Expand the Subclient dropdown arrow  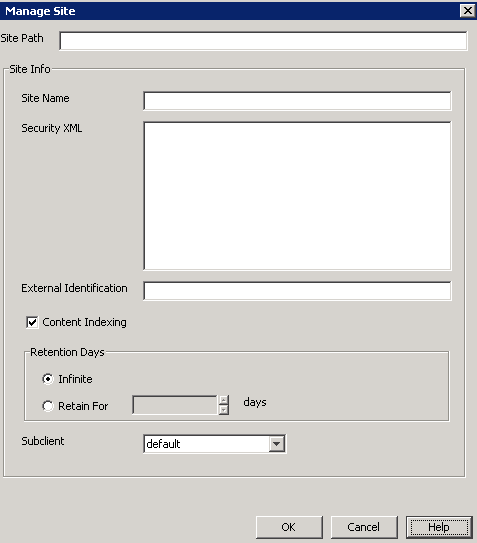coord(276,444)
